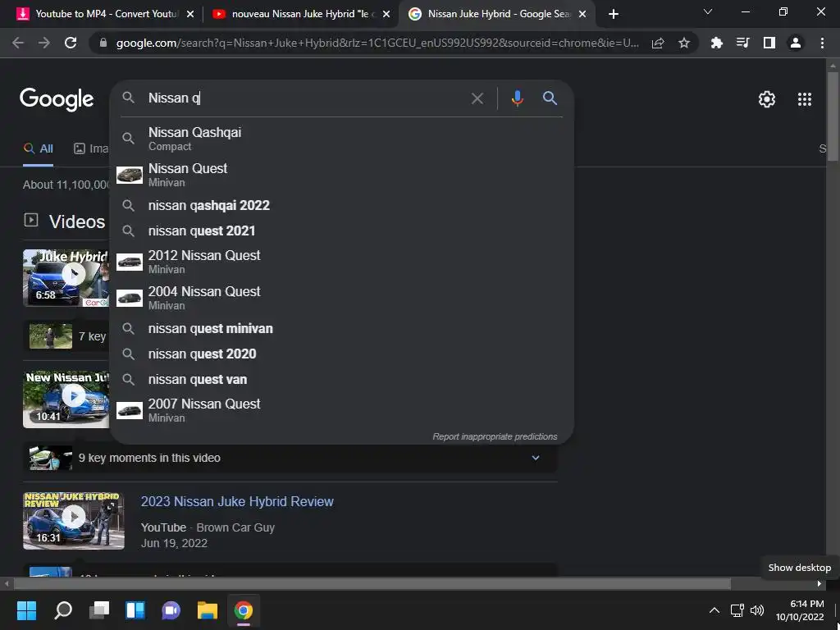Click the vertical page scrollbar
840x630 pixels.
[x=833, y=115]
